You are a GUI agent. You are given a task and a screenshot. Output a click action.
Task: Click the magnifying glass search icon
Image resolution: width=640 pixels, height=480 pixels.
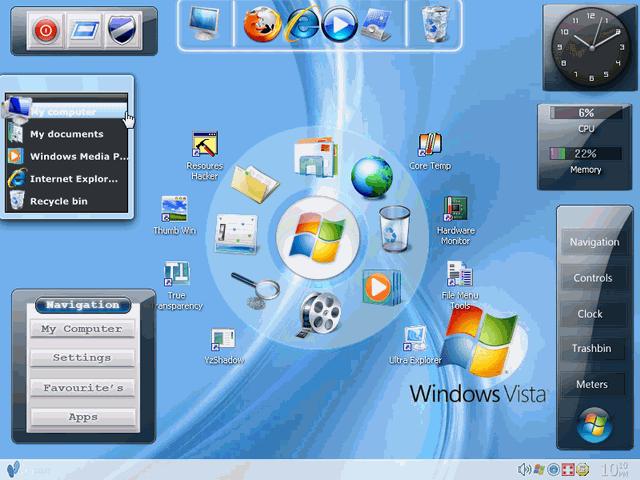tap(256, 290)
